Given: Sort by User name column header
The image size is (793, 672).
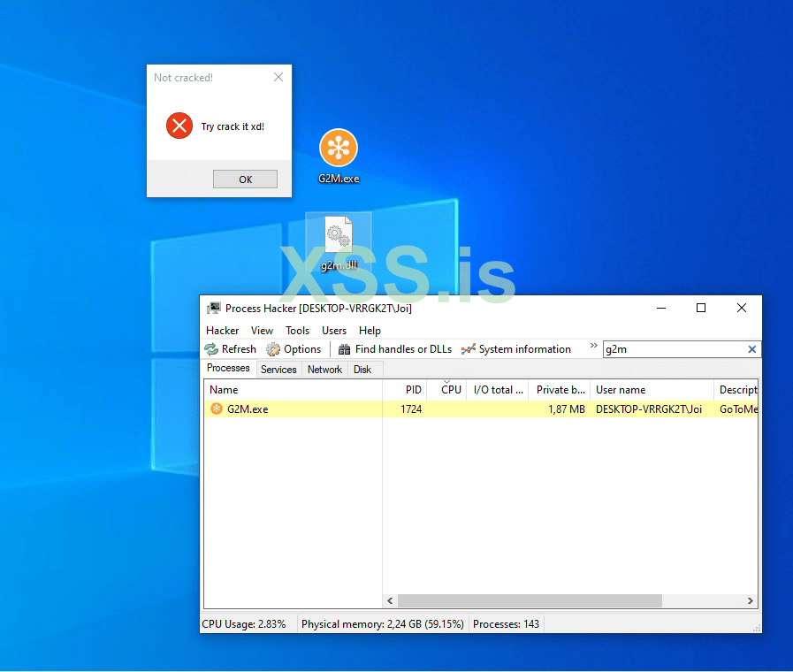Looking at the screenshot, I should [652, 390].
